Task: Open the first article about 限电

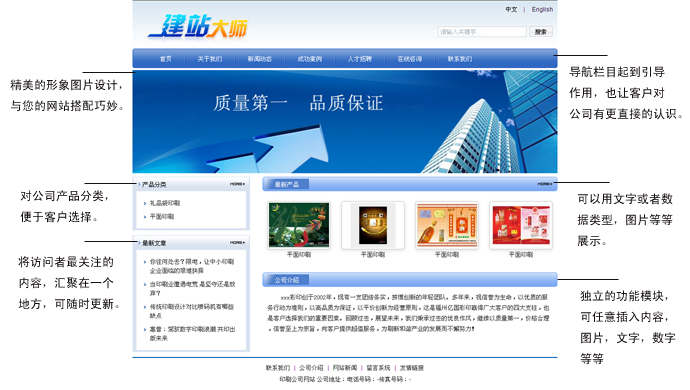Action: (192, 266)
